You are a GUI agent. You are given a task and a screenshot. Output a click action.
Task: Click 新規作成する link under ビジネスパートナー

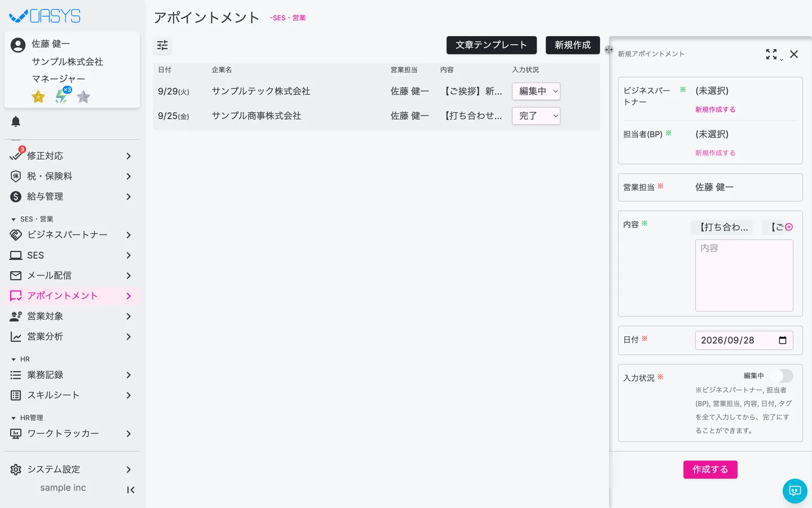715,110
